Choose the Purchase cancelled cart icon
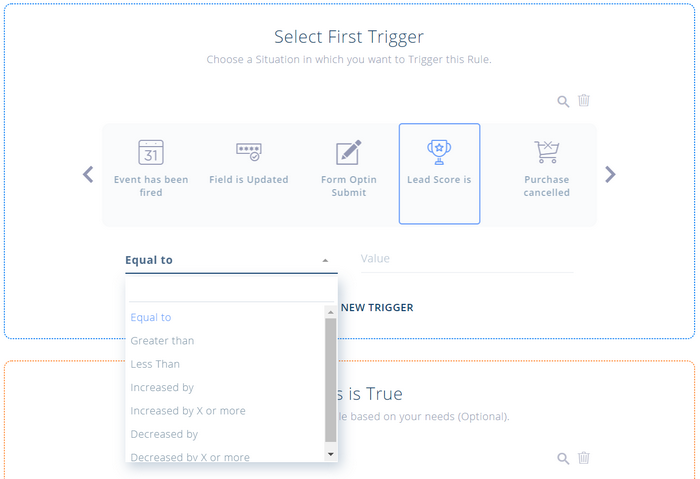The width and height of the screenshot is (700, 479). point(546,152)
